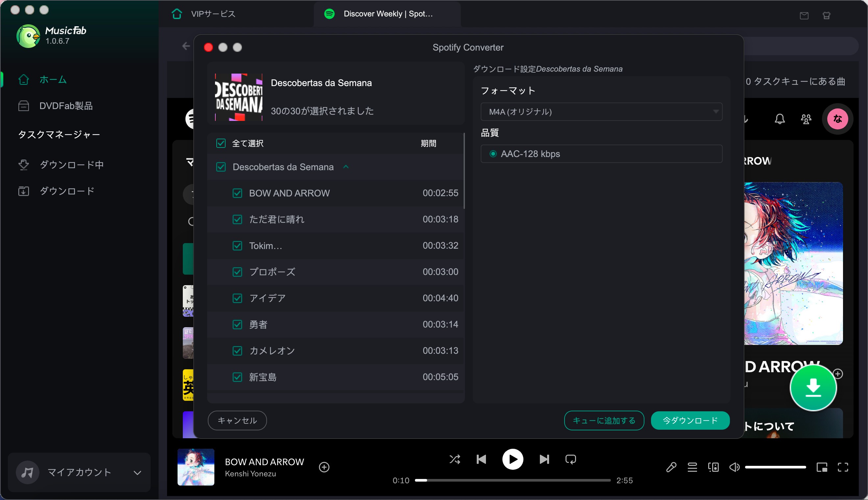
Task: Click the green floating download button
Action: [813, 387]
